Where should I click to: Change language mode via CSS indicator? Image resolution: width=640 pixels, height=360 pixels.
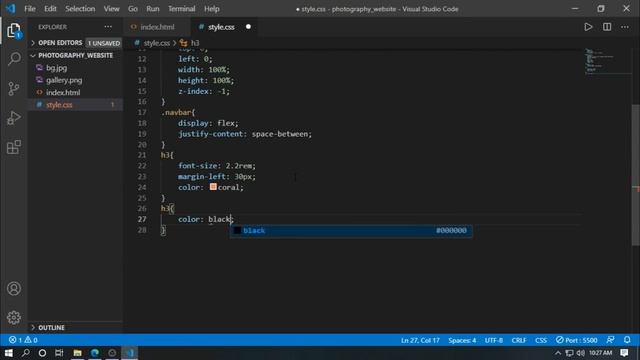[541, 340]
